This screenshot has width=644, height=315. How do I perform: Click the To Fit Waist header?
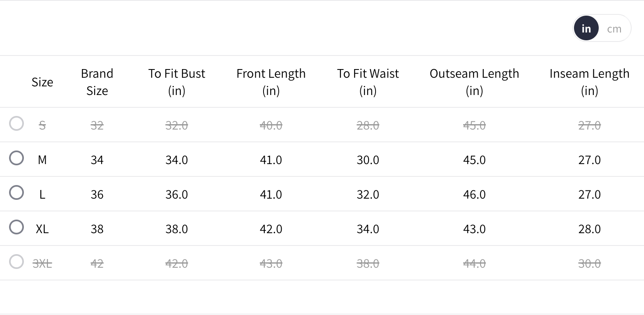pos(368,82)
